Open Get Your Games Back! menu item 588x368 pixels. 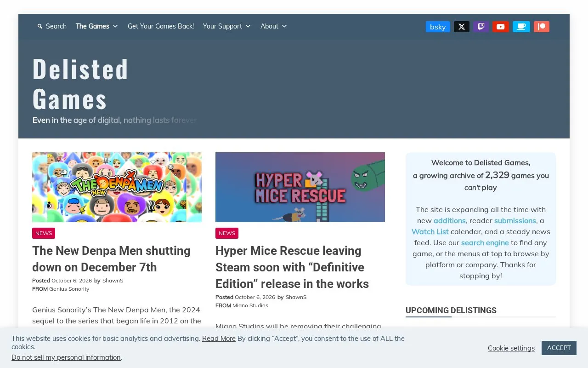(161, 26)
